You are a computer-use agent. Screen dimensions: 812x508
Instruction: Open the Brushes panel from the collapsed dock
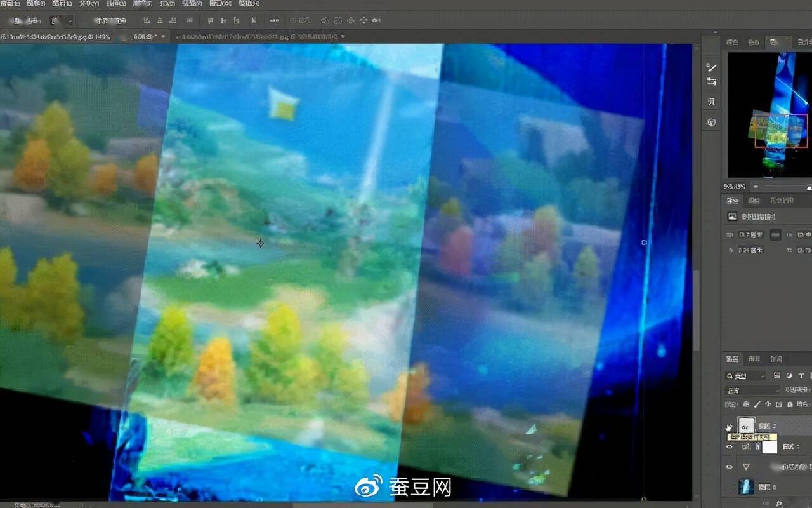(712, 67)
